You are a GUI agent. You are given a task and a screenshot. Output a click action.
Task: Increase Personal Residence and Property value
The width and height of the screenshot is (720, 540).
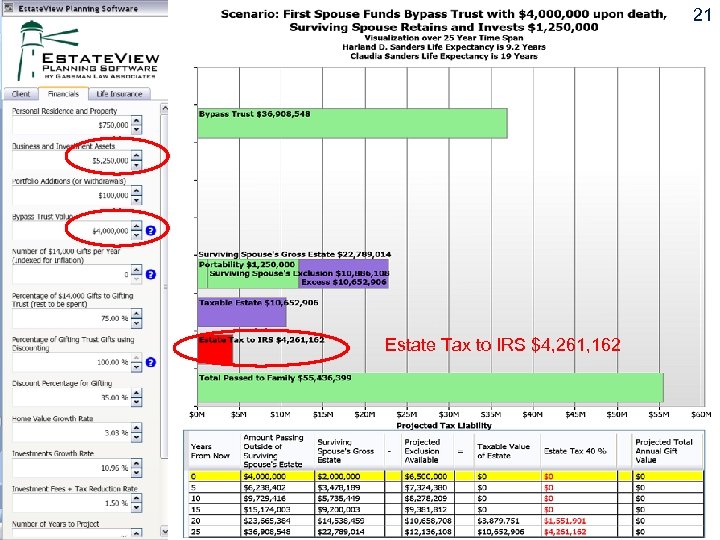click(x=136, y=120)
